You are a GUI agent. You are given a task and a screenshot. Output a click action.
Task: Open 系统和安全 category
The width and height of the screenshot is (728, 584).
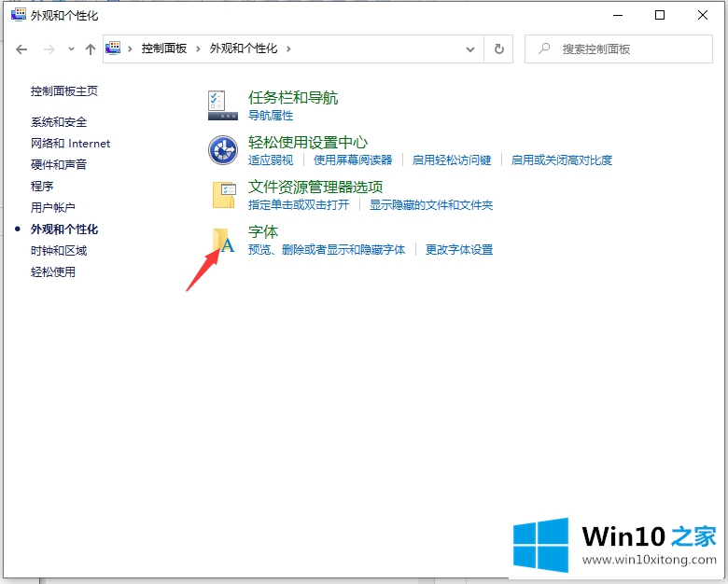click(59, 122)
